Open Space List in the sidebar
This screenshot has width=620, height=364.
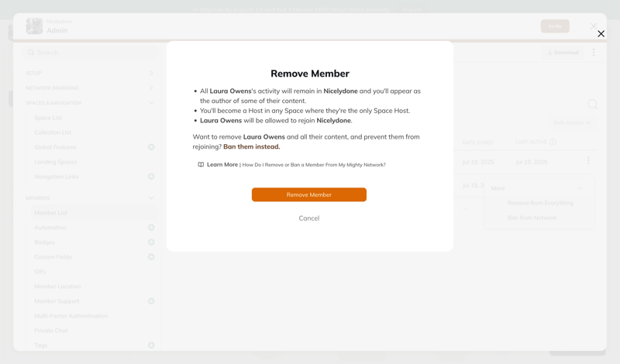(48, 118)
